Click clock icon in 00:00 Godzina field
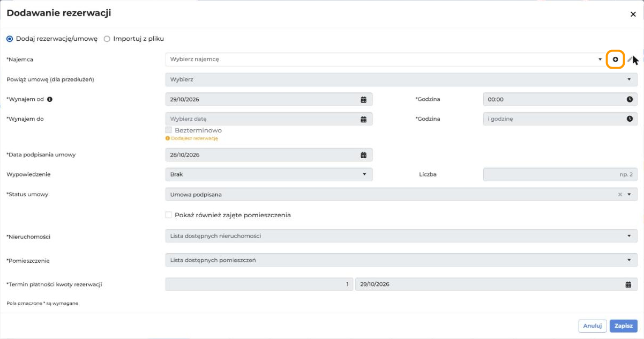644x339 pixels. (x=630, y=99)
